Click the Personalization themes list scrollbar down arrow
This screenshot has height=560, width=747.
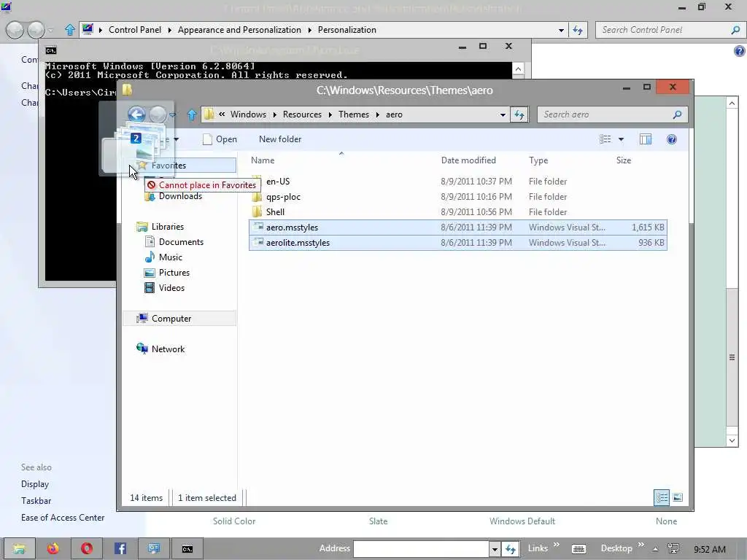(732, 440)
